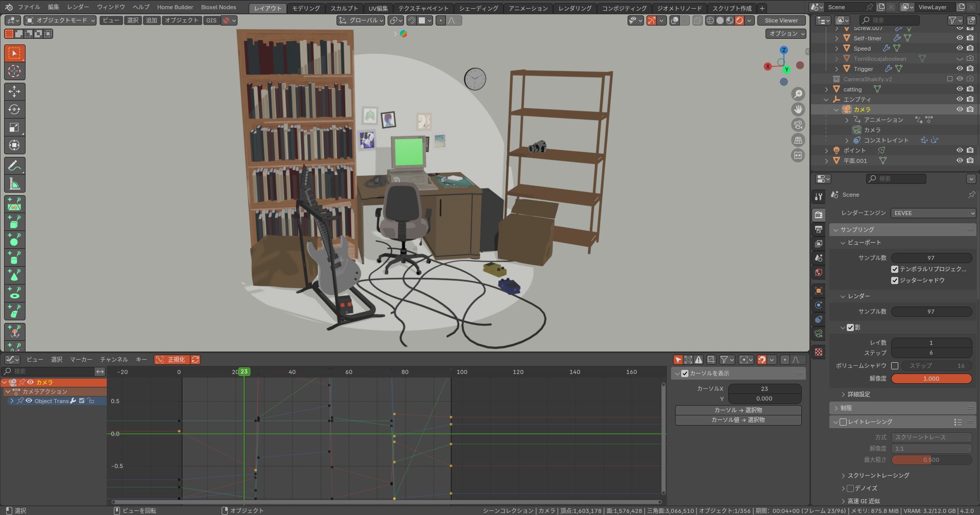980x515 pixels.
Task: Open the File (ファイル) menu
Action: point(29,7)
